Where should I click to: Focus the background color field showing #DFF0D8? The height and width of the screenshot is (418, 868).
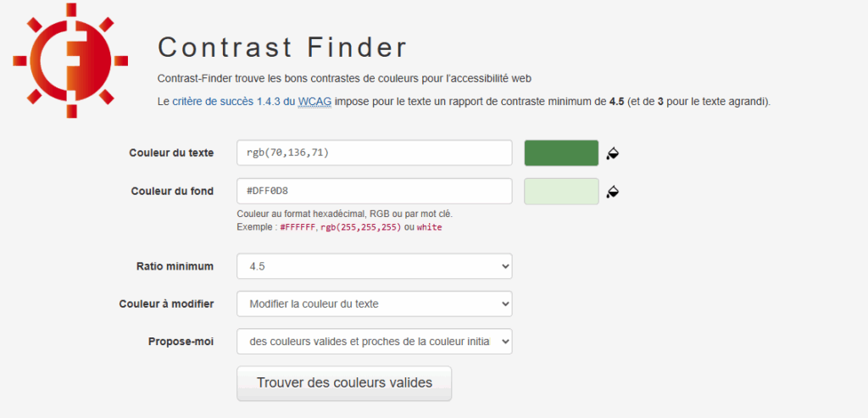[374, 192]
